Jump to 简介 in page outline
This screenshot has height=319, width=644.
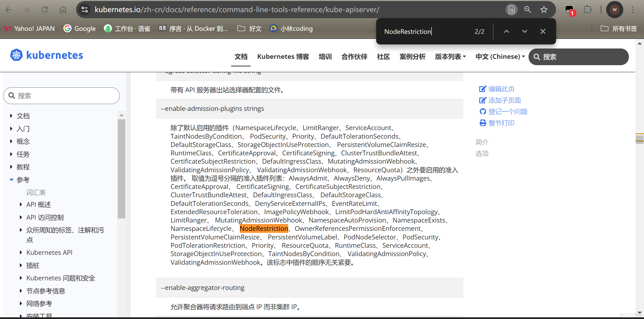click(x=482, y=142)
